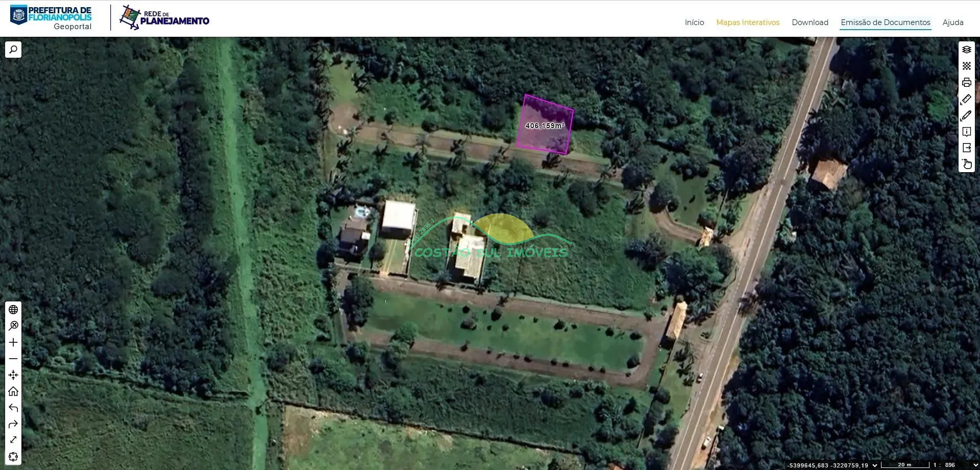Return map to home extent
Screen dimensions: 980x470
[13, 391]
